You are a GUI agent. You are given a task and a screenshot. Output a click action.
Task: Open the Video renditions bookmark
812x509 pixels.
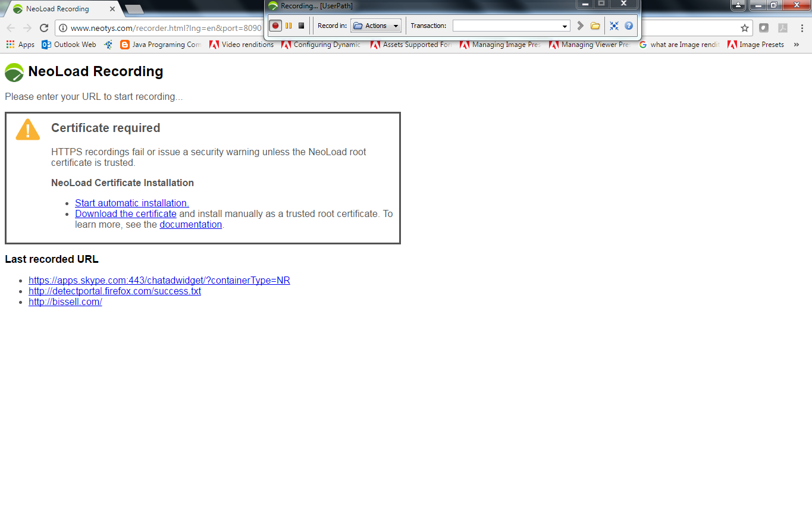tap(242, 45)
